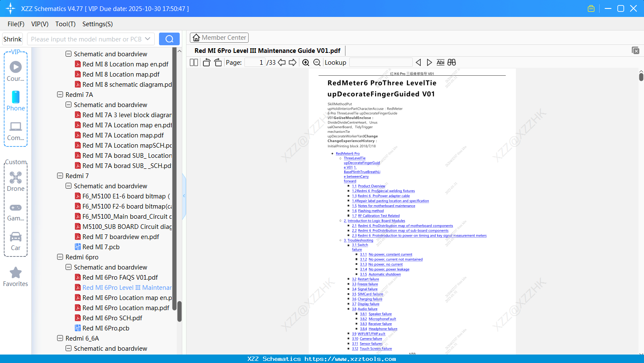Open the Course section in the sidebar
The image size is (644, 363).
pos(16,71)
